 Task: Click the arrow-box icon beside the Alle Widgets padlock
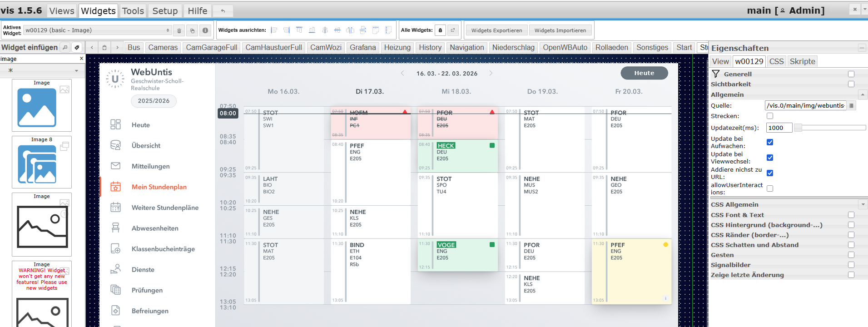(453, 30)
